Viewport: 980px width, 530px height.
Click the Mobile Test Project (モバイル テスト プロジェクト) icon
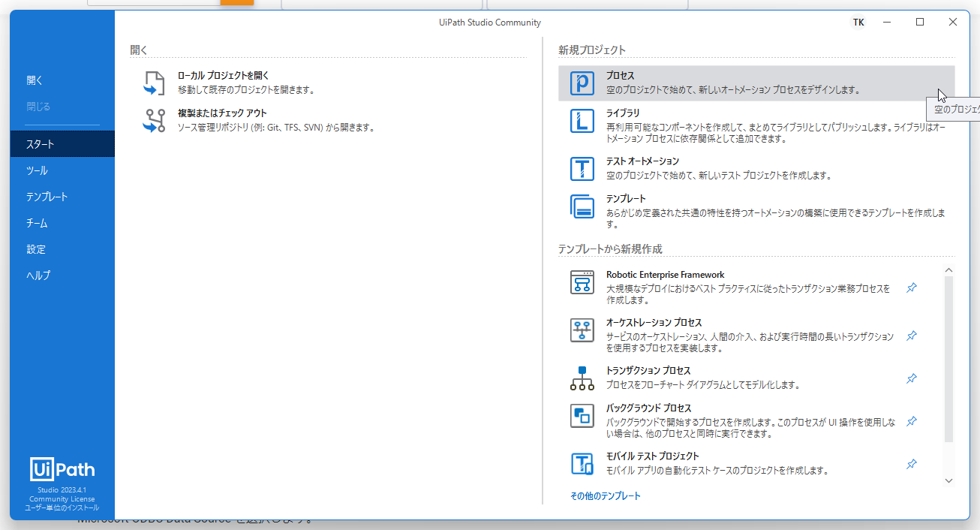582,464
